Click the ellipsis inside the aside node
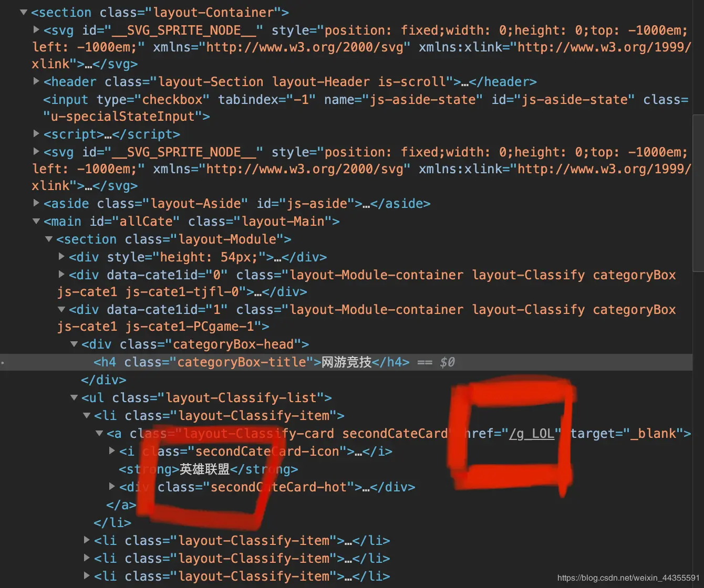 366,205
